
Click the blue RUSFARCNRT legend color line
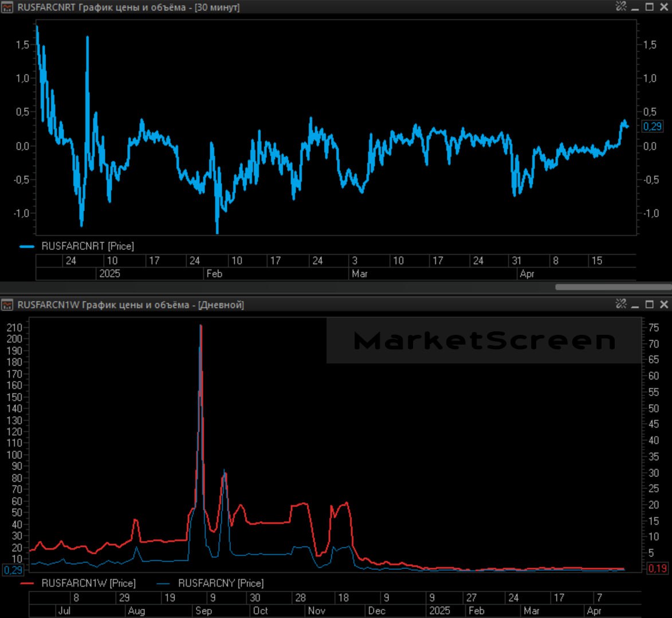pos(26,247)
